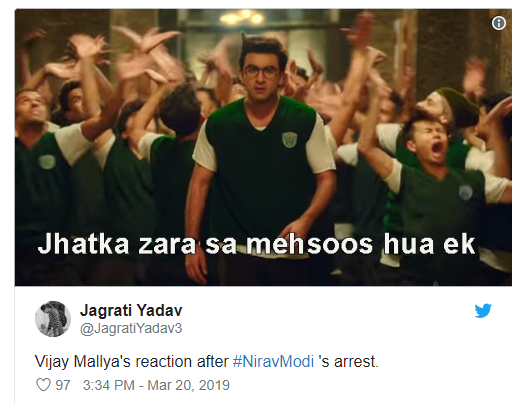The image size is (512, 404).
Task: Click the 'Vijay Mallya's reaction after' tweet text
Action: pos(132,362)
